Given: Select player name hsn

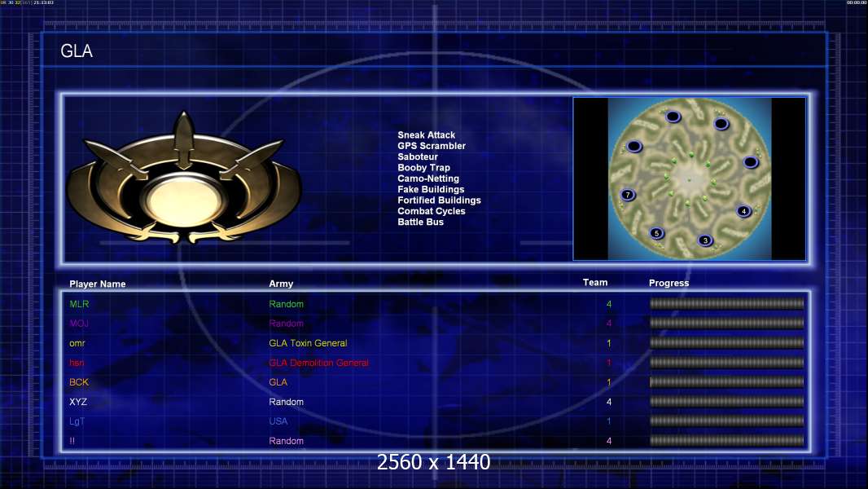Looking at the screenshot, I should [77, 363].
